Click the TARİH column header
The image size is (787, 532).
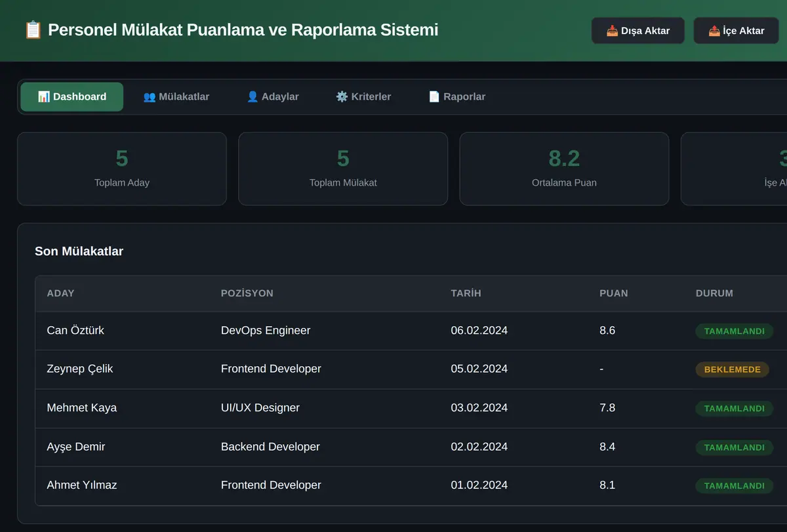[x=466, y=293]
